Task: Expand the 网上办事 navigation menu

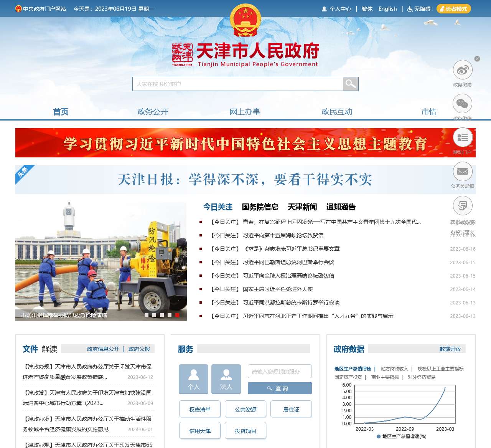Action: pos(245,112)
